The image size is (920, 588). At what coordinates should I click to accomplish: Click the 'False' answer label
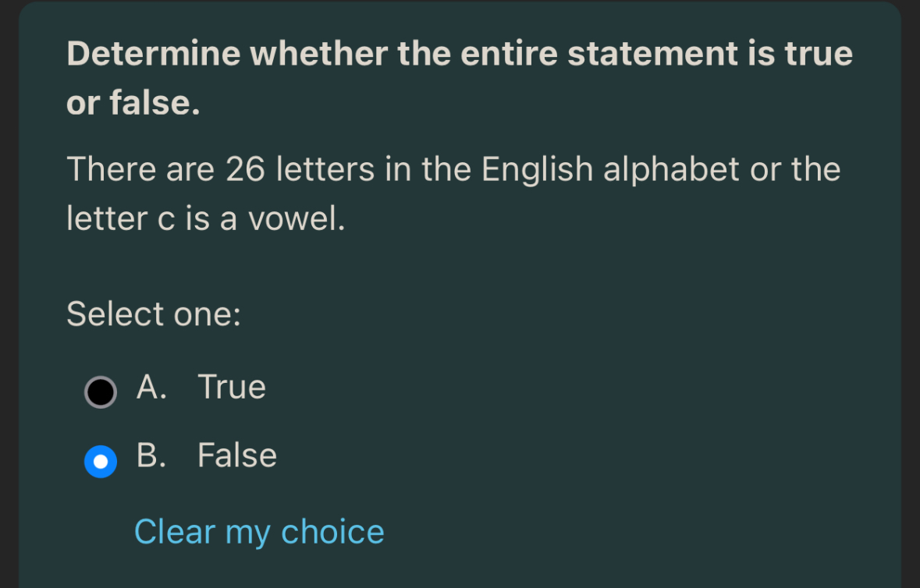click(236, 455)
